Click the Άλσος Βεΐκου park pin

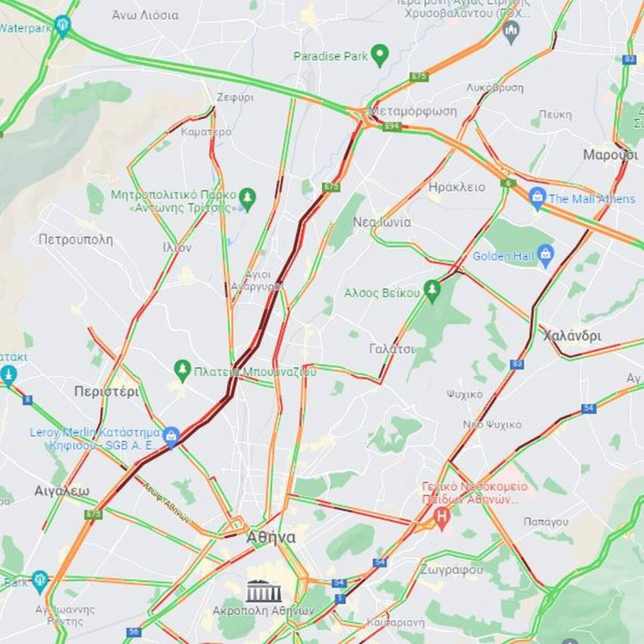432,291
